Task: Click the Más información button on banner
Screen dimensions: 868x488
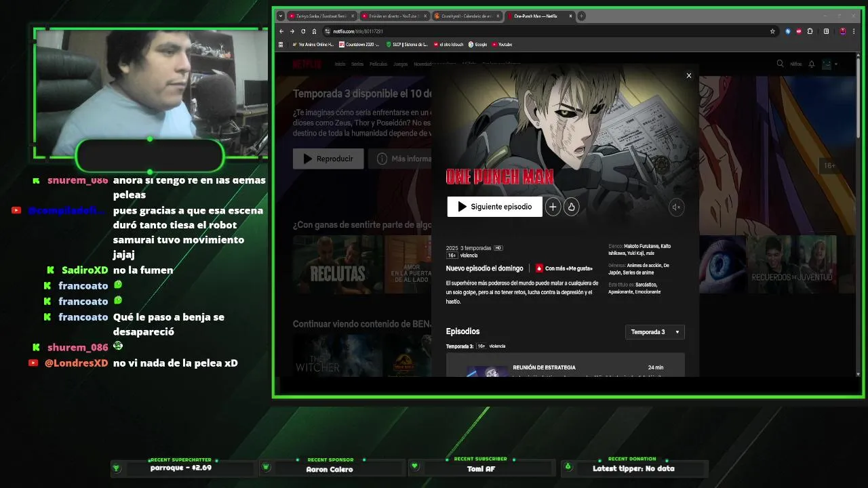Action: click(x=400, y=159)
